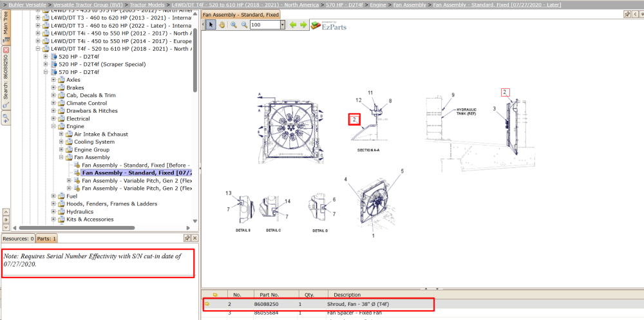Click callout 2 in Section A-A diagram
Viewport: 644px width, 320px height.
(354, 120)
